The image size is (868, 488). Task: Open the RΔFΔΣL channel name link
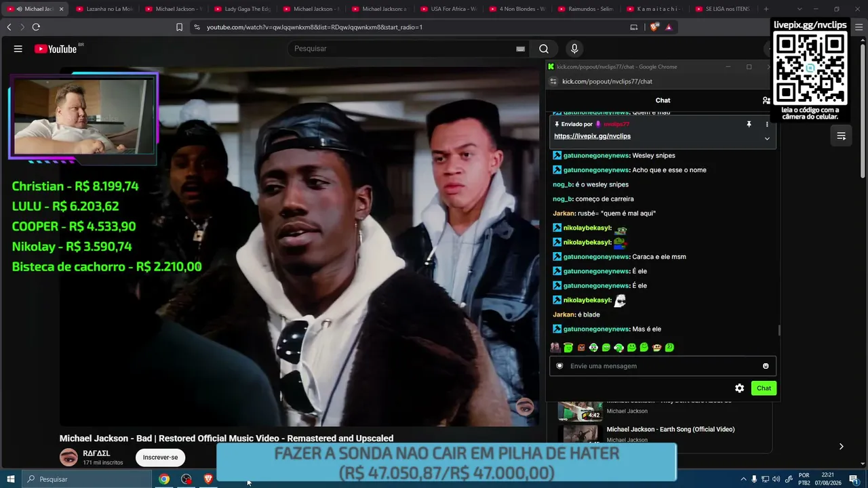[x=96, y=453]
